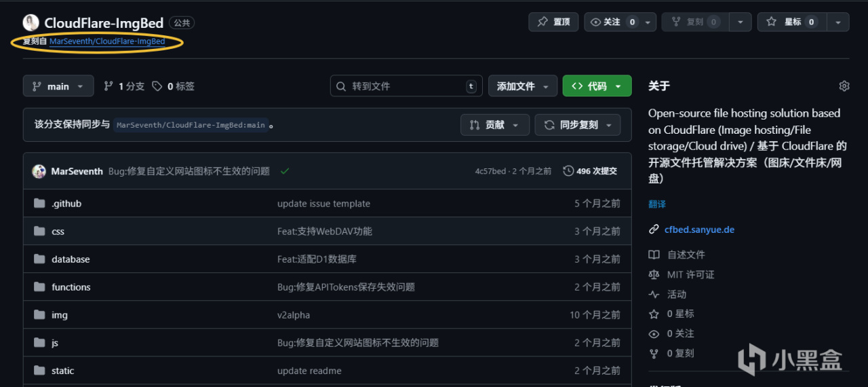
Task: Open the 同步复刻 menu
Action: (x=578, y=125)
